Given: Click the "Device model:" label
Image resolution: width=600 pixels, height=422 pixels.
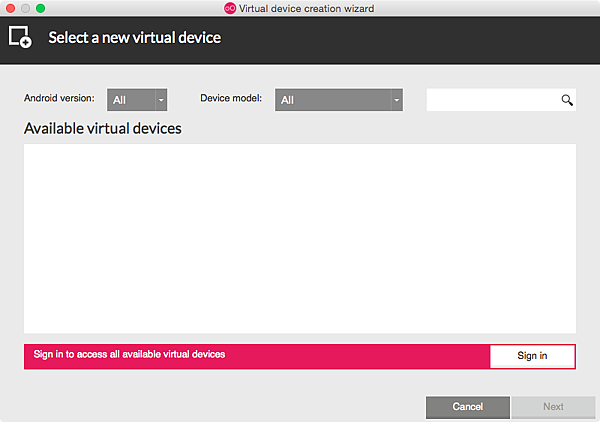Looking at the screenshot, I should 231,99.
